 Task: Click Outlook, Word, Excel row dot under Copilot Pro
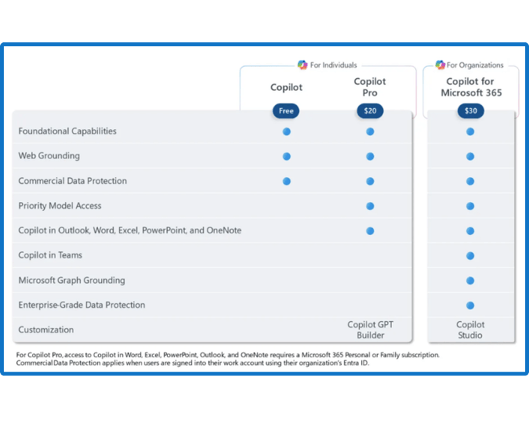tap(370, 231)
